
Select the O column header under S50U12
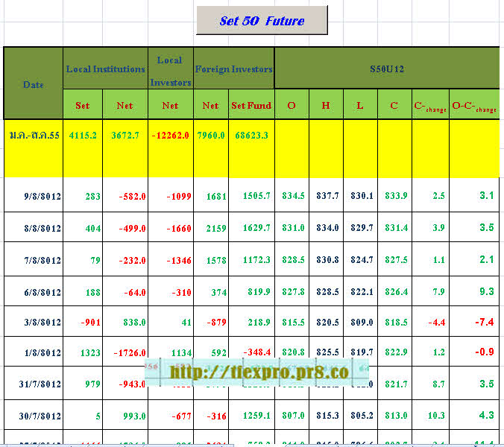[x=292, y=105]
